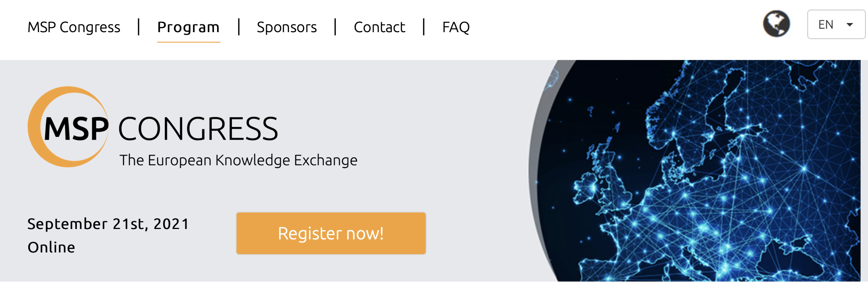Expand the language selector arrow
The width and height of the screenshot is (868, 292).
tap(850, 25)
